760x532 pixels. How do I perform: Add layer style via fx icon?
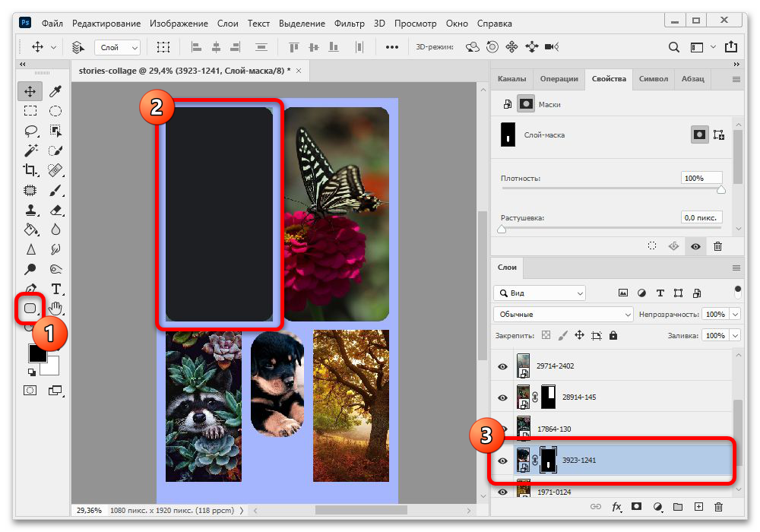pyautogui.click(x=616, y=507)
